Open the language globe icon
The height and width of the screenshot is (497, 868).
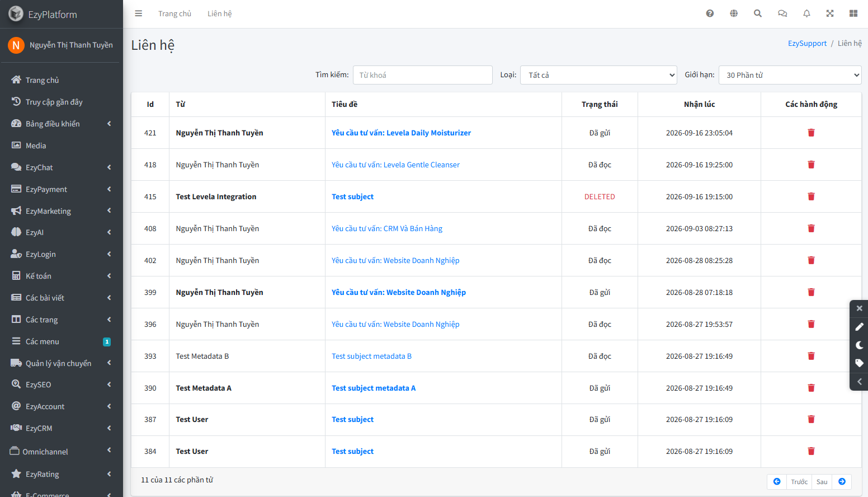734,13
